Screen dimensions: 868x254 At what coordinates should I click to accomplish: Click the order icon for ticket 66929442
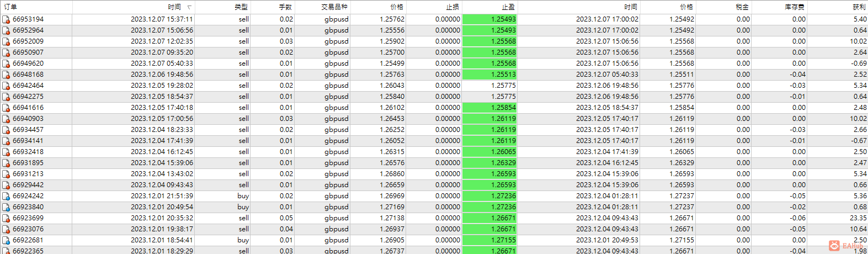pyautogui.click(x=6, y=185)
